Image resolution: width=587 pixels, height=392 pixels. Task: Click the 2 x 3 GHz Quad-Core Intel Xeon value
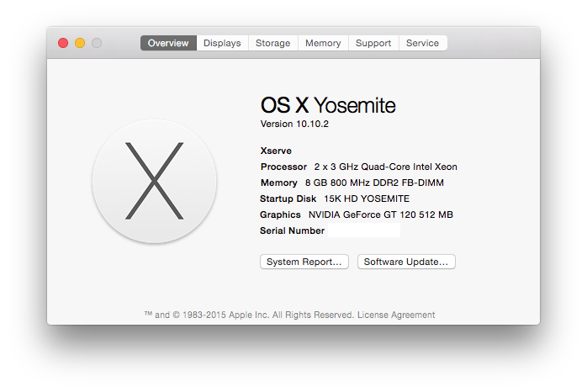[x=386, y=167]
